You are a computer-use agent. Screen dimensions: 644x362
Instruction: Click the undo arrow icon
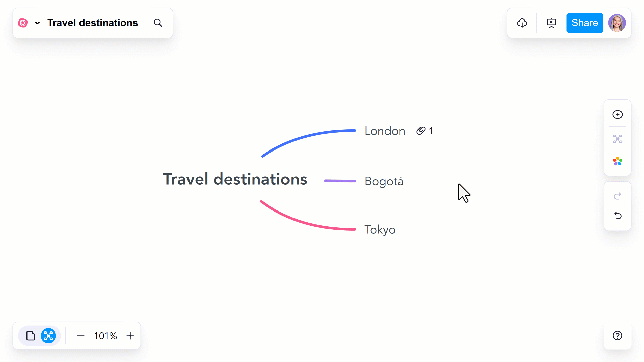point(618,216)
